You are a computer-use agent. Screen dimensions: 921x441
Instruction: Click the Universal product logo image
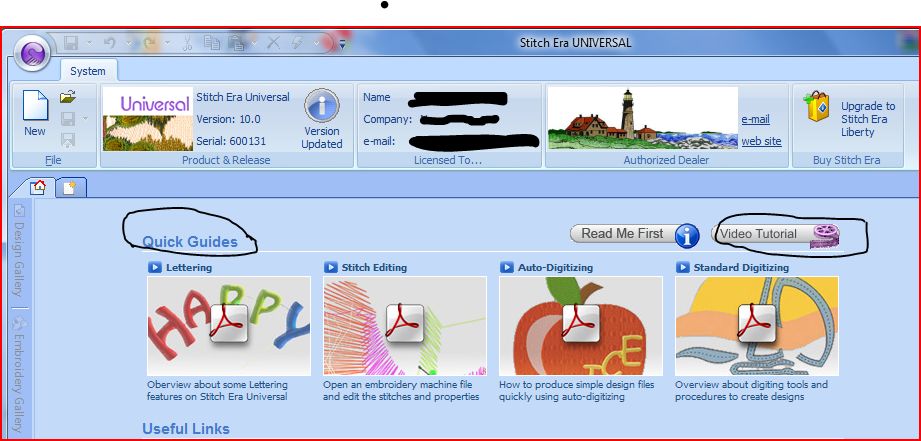pyautogui.click(x=148, y=119)
